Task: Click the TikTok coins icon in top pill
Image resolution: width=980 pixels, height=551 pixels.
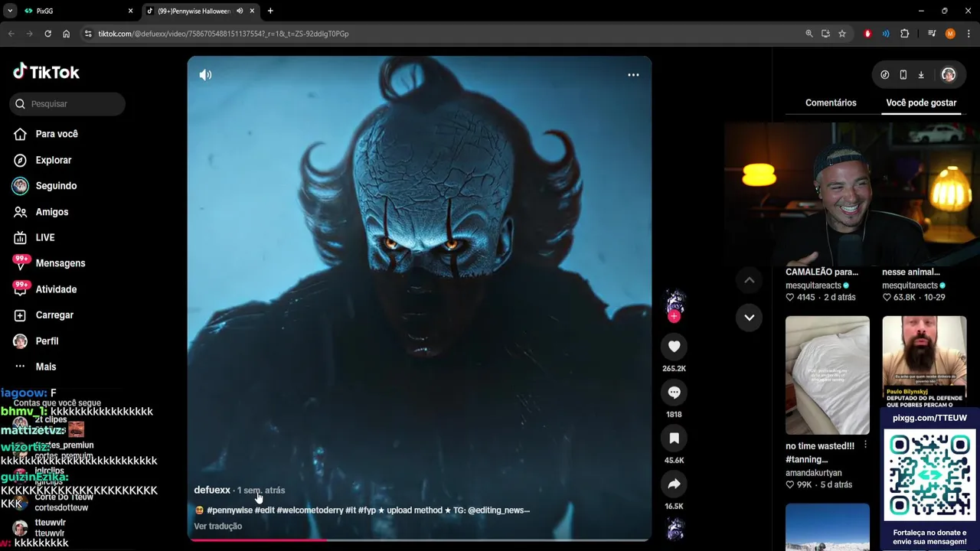Action: click(885, 75)
